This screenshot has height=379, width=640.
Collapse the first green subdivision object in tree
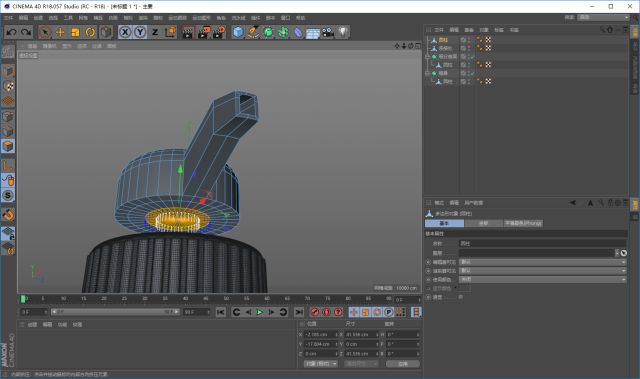pos(427,56)
